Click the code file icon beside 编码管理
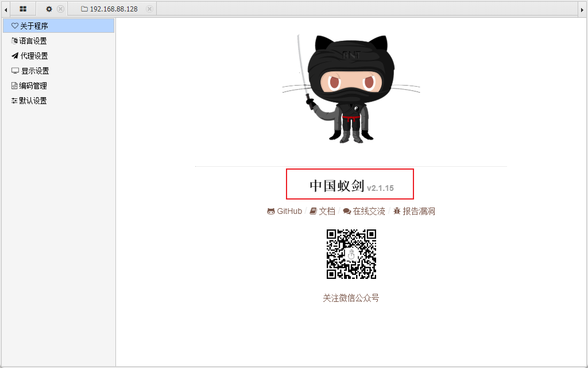The height and width of the screenshot is (368, 588). (x=14, y=86)
